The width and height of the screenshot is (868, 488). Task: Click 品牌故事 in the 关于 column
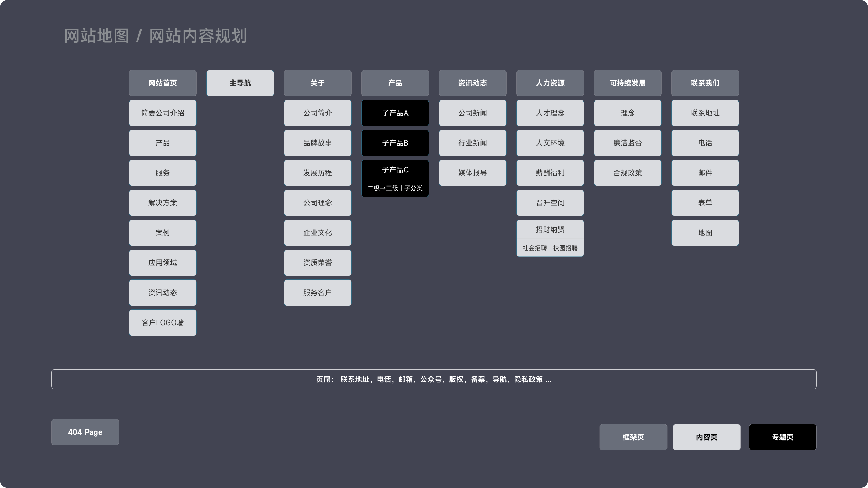[318, 143]
